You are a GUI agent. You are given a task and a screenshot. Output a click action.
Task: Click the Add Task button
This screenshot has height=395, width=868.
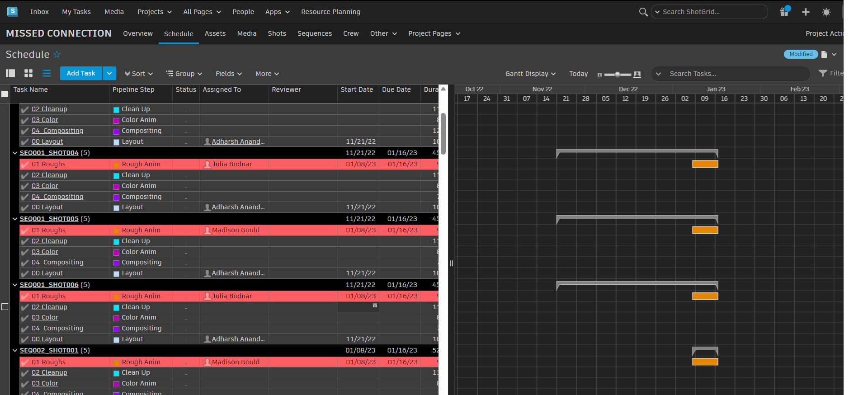81,73
